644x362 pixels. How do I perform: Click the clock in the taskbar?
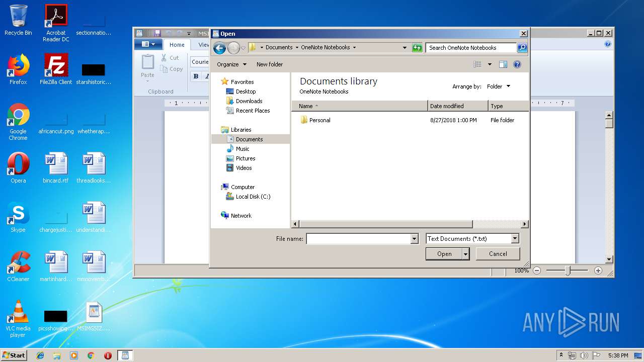point(618,355)
